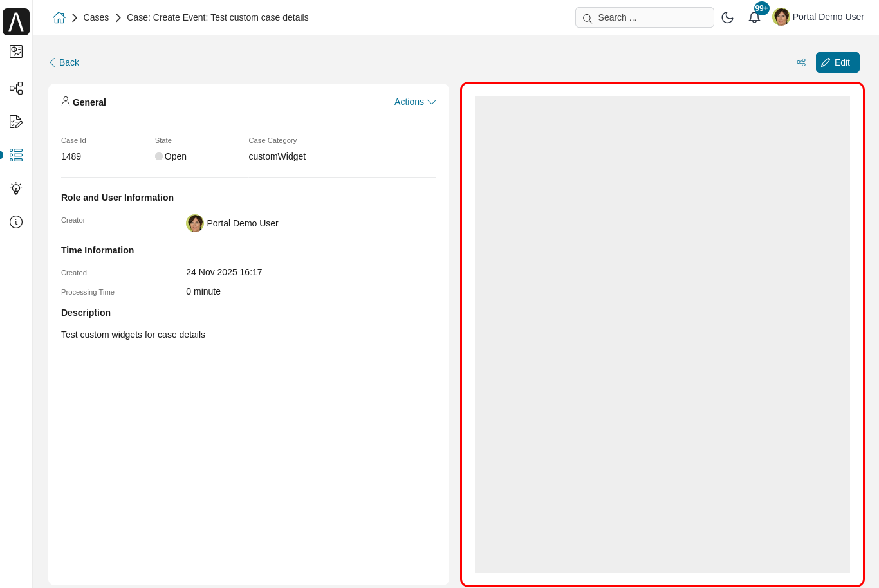This screenshot has height=588, width=879.
Task: Open Tasks from the sidebar
Action: (x=15, y=122)
